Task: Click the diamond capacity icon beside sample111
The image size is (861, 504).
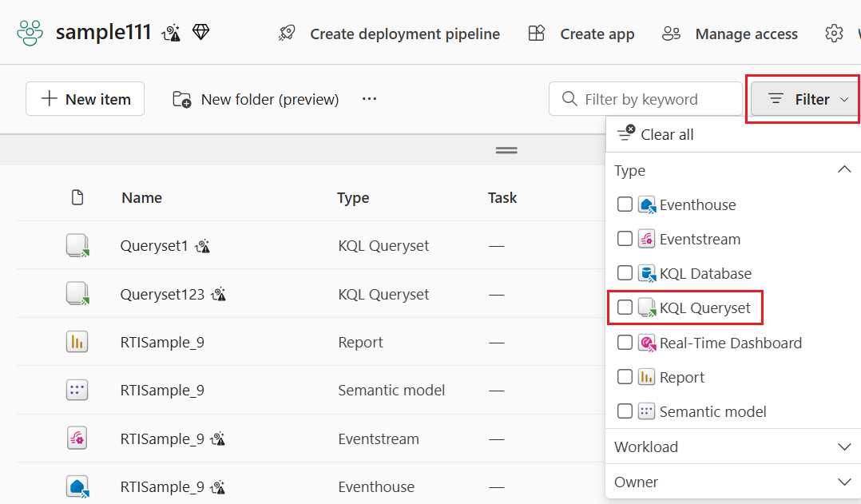Action: pos(201,32)
